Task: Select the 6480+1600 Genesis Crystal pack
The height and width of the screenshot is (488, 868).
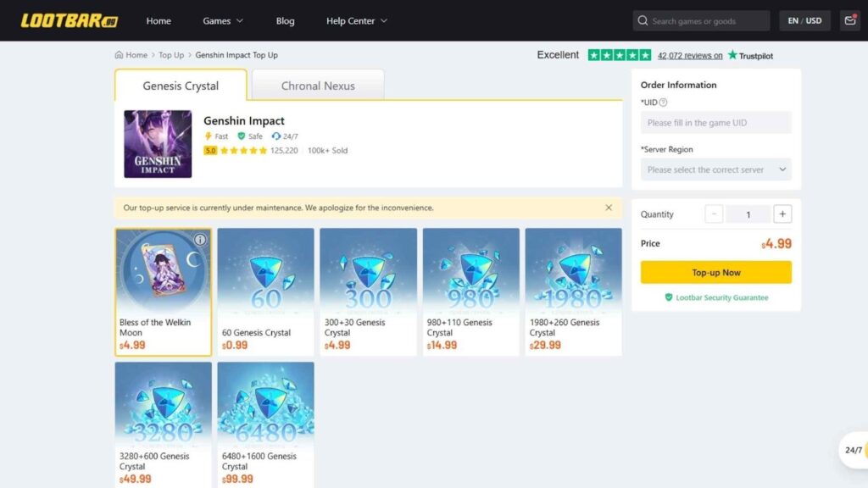Action: point(265,424)
